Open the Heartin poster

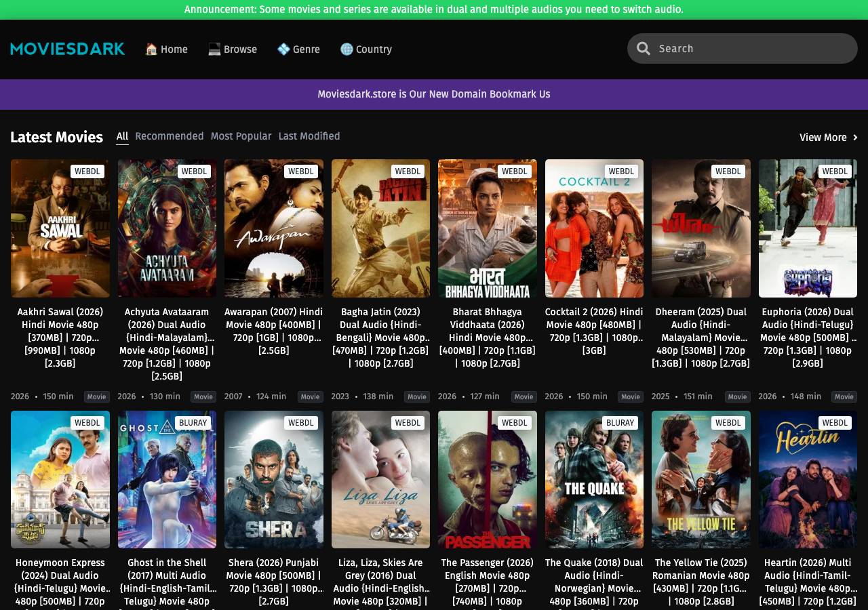pyautogui.click(x=808, y=479)
